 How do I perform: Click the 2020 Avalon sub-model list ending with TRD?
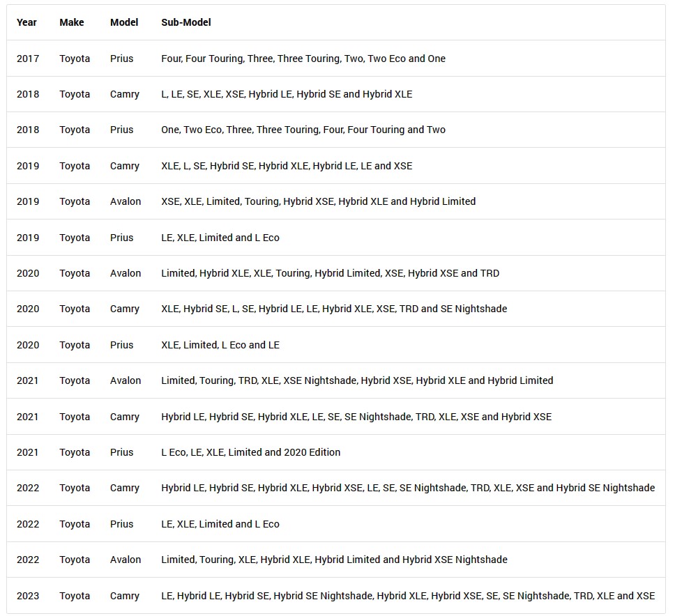(x=331, y=273)
